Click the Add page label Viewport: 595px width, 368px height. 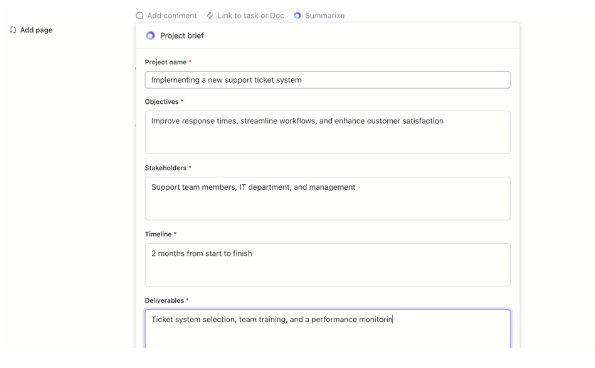pyautogui.click(x=36, y=30)
